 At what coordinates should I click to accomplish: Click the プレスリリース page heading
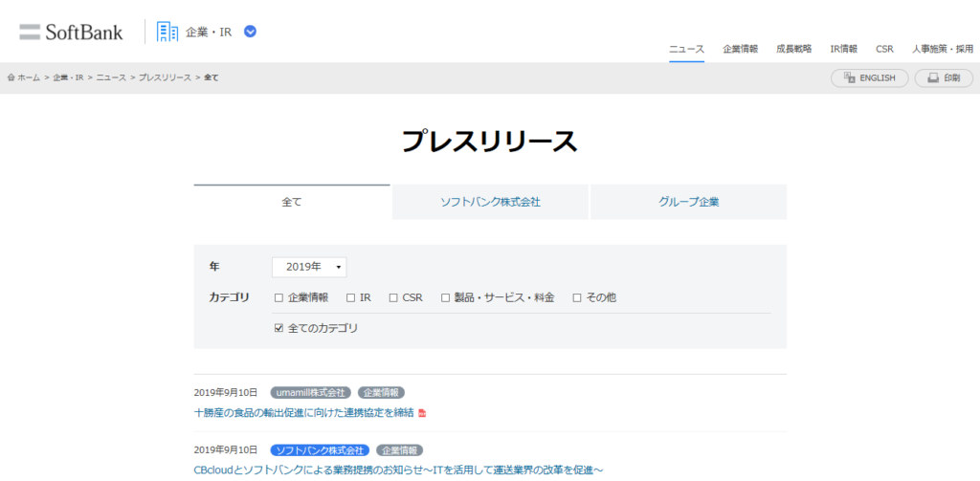point(489,142)
